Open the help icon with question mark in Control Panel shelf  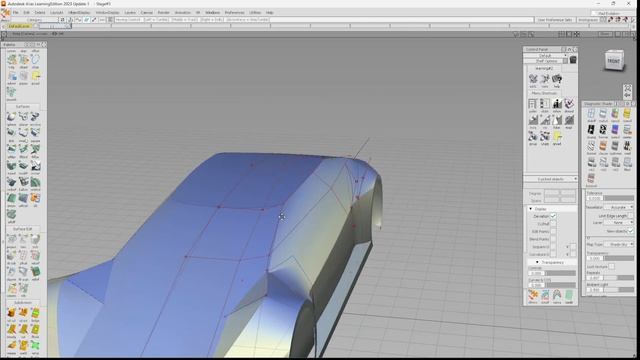pos(557,79)
